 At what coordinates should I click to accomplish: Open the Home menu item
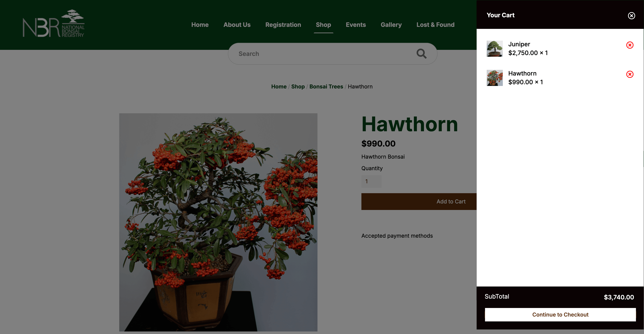(x=200, y=25)
